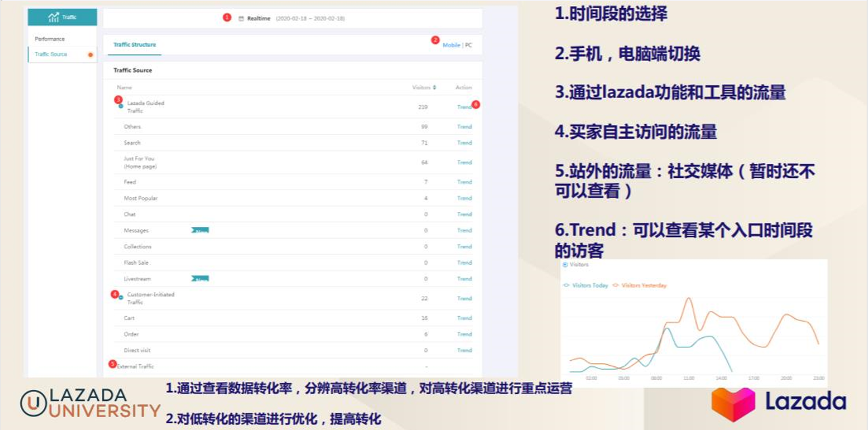Open Trend for Customer-Initiated Traffic
Screen dimensions: 868x430
point(464,299)
